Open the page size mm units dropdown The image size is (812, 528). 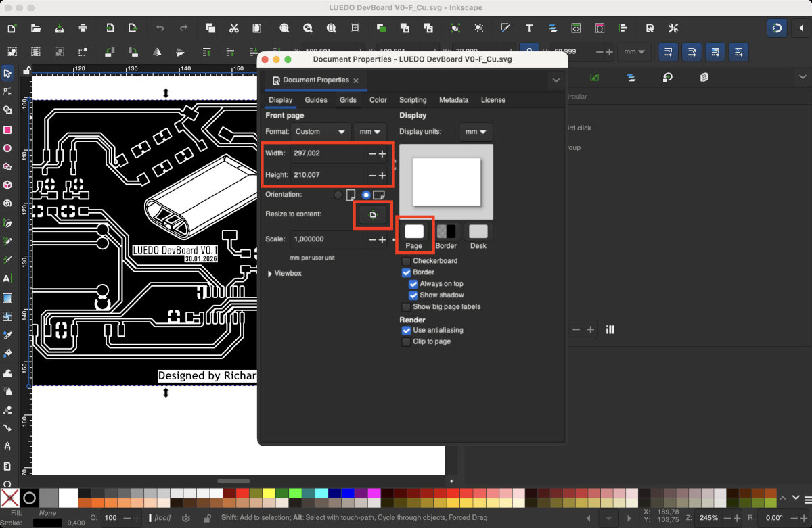370,132
